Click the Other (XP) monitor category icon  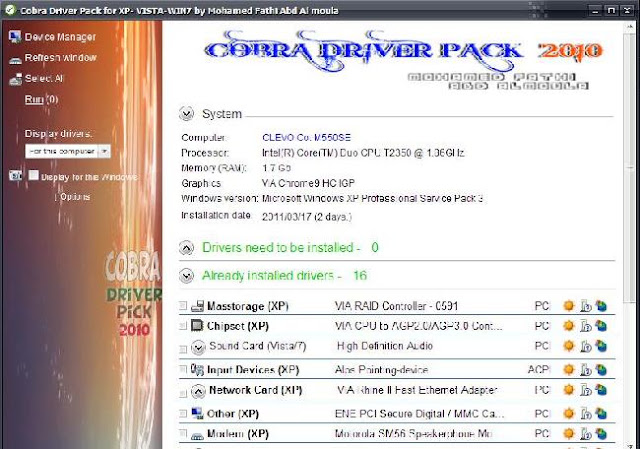[197, 413]
